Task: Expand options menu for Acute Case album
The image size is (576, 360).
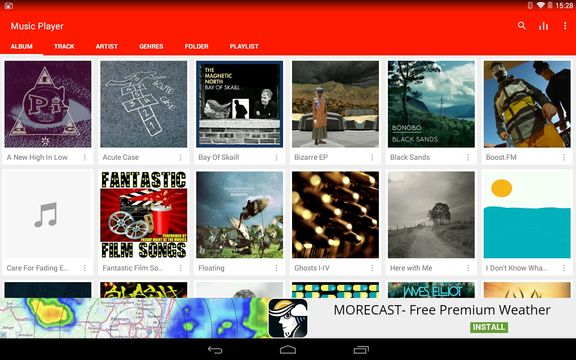Action: click(x=180, y=157)
